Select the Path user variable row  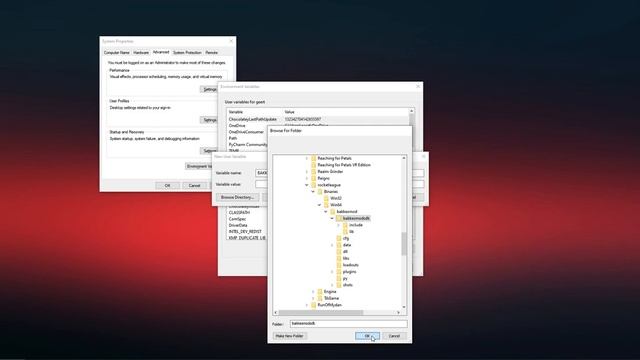coord(248,138)
